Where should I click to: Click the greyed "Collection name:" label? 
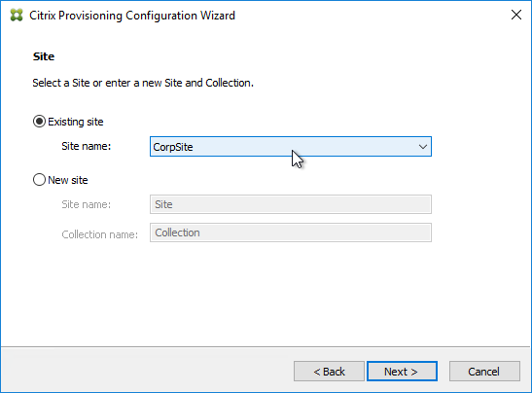(100, 234)
